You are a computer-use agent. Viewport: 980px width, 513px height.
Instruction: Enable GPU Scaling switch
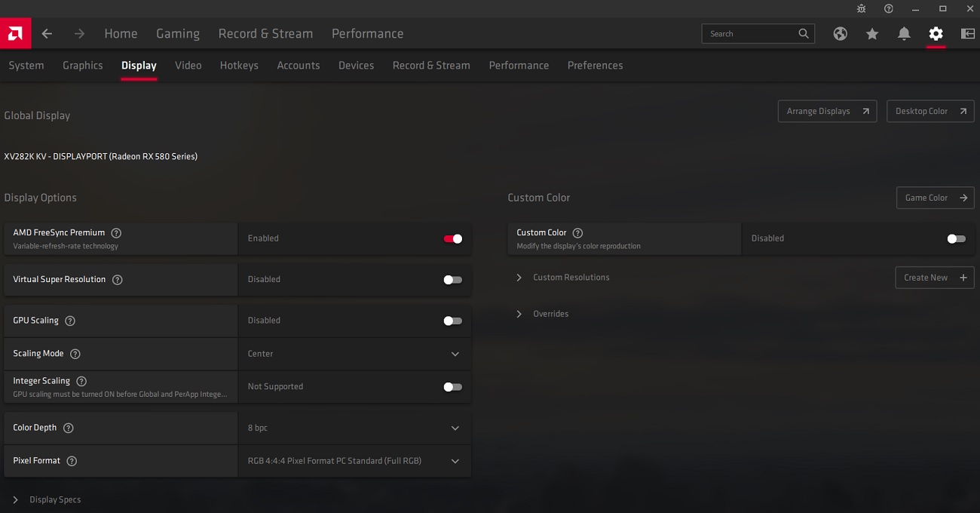tap(452, 321)
